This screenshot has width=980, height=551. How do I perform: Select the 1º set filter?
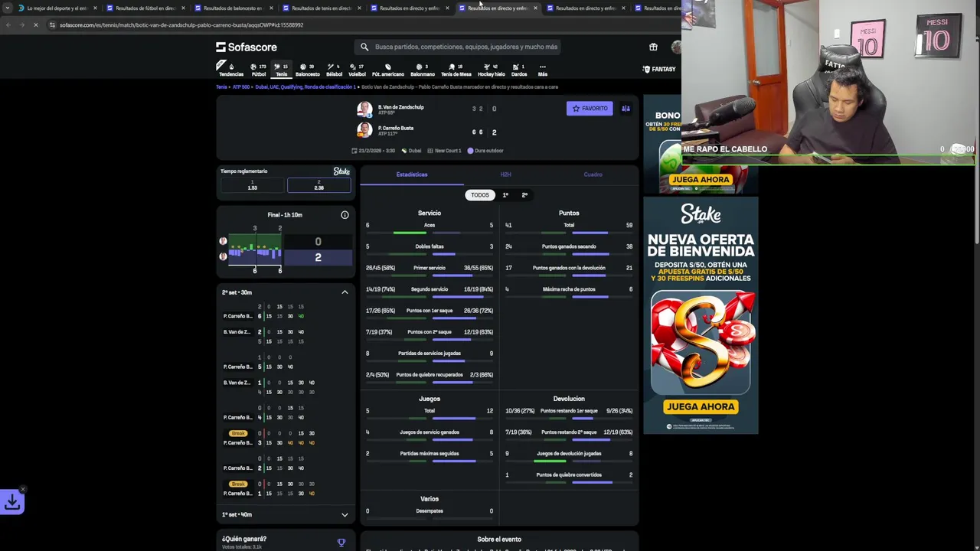click(x=505, y=195)
